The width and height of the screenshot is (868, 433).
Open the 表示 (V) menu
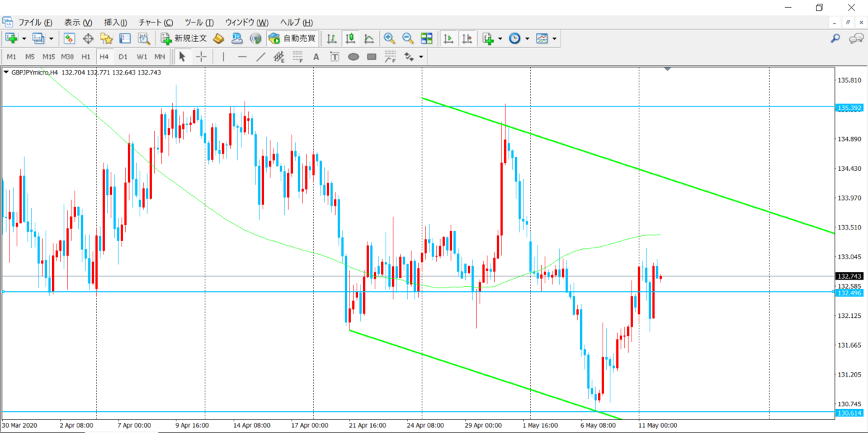[x=78, y=22]
